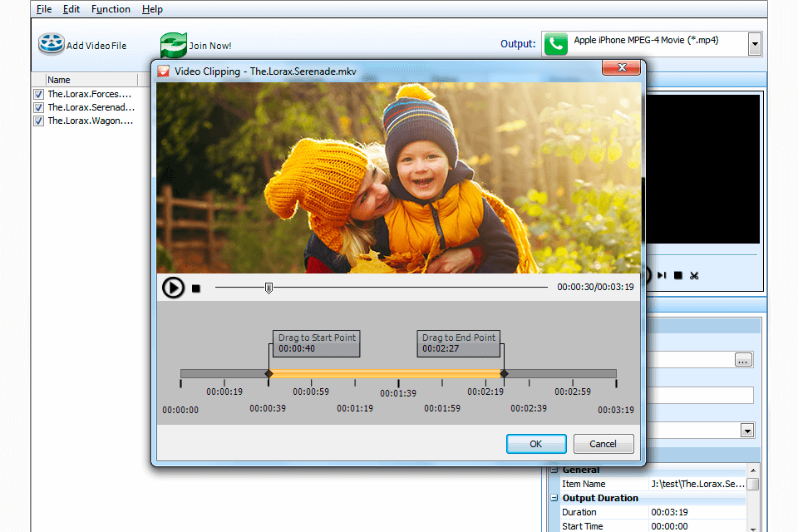This screenshot has width=798, height=532.
Task: Click the next-frame snapshot icon
Action: click(662, 275)
